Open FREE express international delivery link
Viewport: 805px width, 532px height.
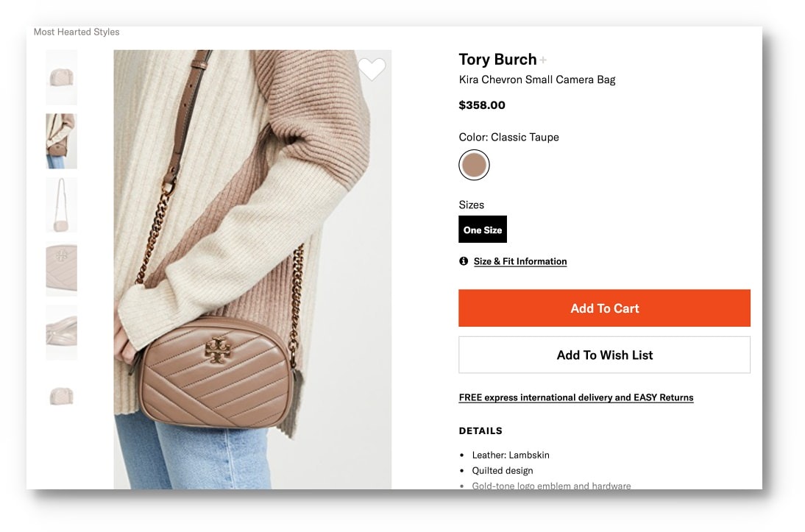(575, 397)
